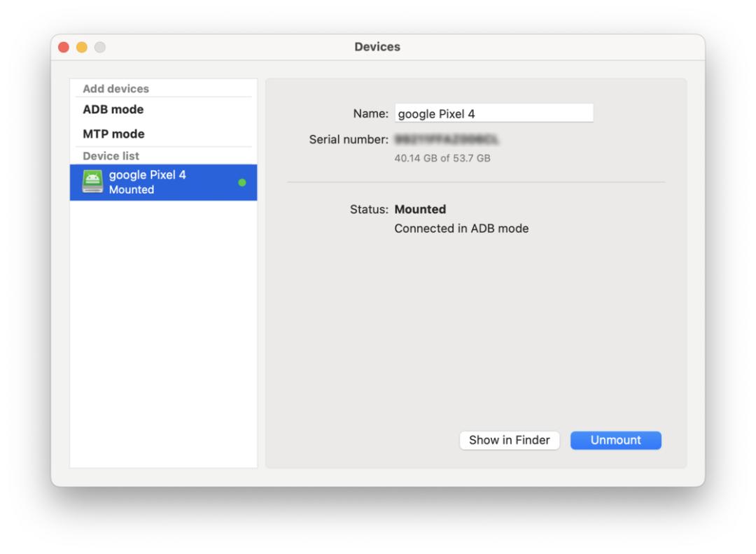
Task: Click the Connected in ADB mode text
Action: (461, 229)
